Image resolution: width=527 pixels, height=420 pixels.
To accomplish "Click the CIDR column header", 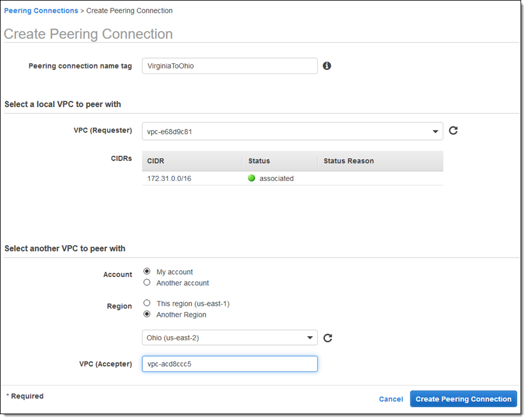I will (156, 161).
